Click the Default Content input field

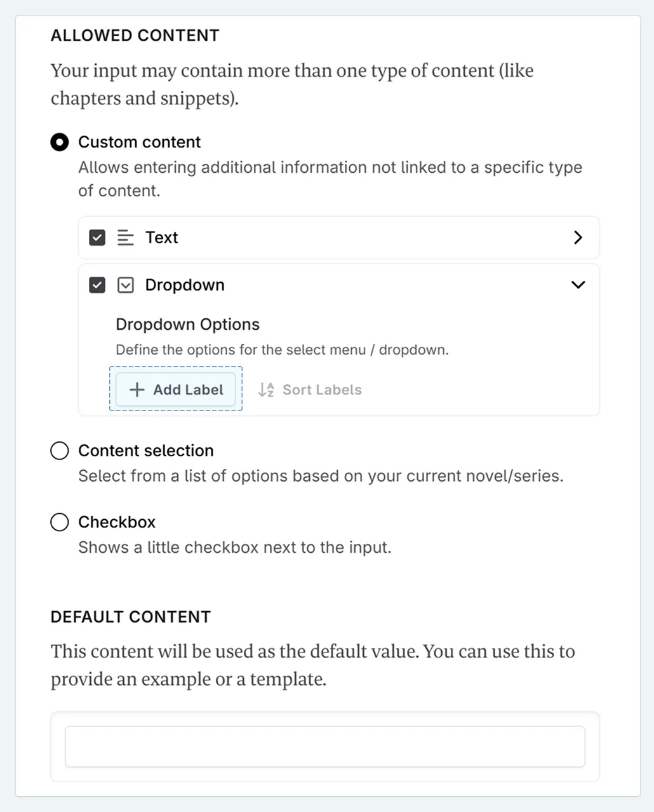click(324, 747)
